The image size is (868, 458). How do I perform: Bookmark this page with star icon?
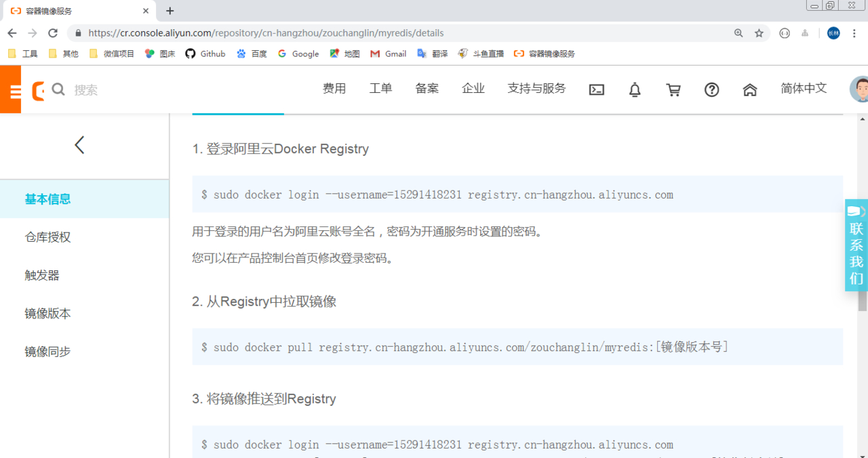(x=759, y=33)
